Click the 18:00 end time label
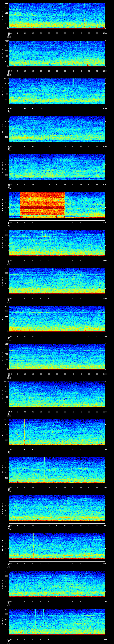This screenshot has width=114, height=644. click(x=105, y=147)
